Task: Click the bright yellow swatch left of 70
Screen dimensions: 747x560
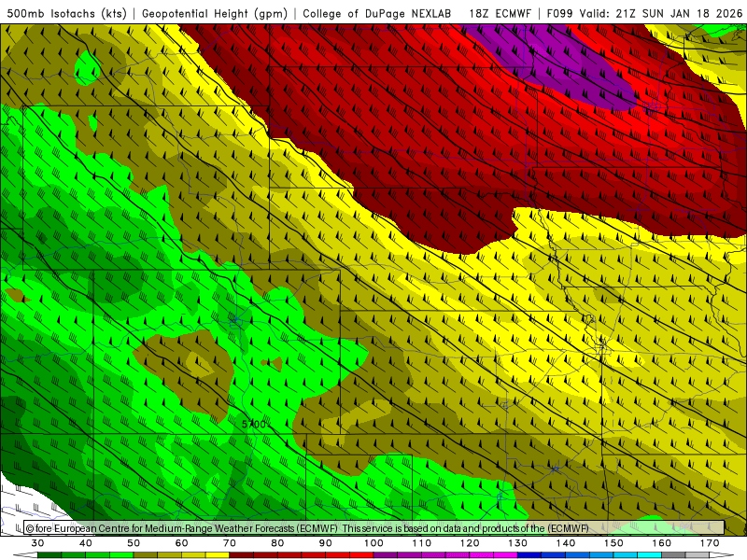Action: (x=218, y=555)
